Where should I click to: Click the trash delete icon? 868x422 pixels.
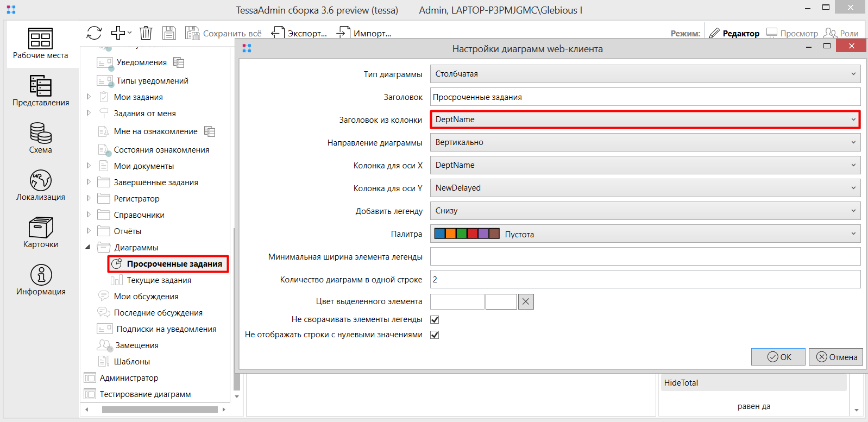146,33
